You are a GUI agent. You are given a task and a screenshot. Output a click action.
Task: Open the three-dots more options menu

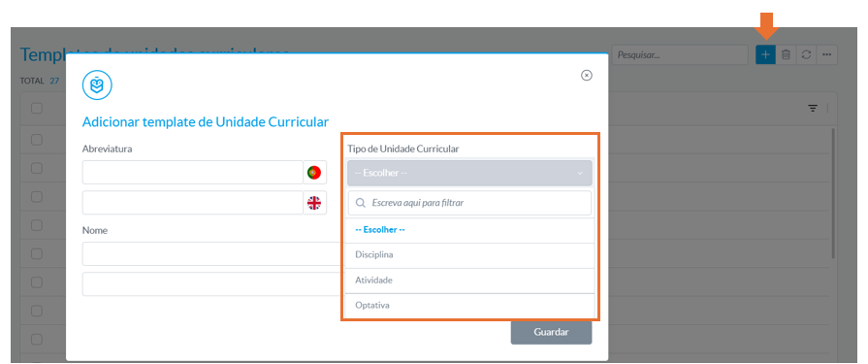pyautogui.click(x=827, y=55)
